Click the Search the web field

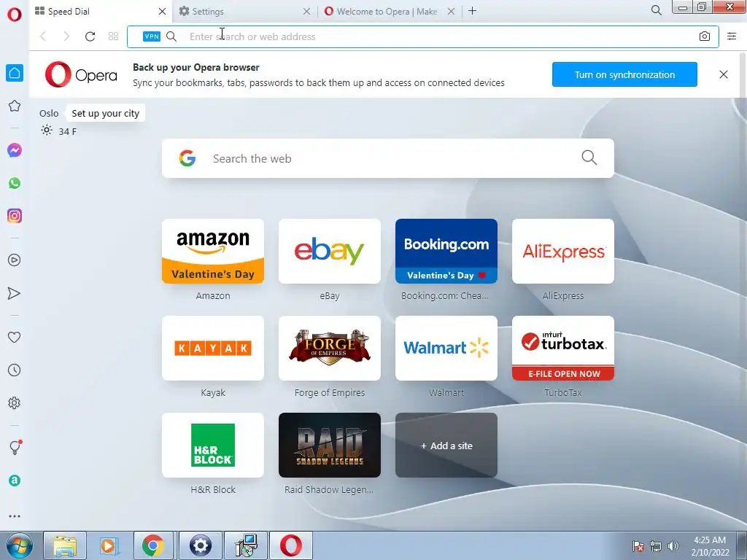[x=388, y=158]
